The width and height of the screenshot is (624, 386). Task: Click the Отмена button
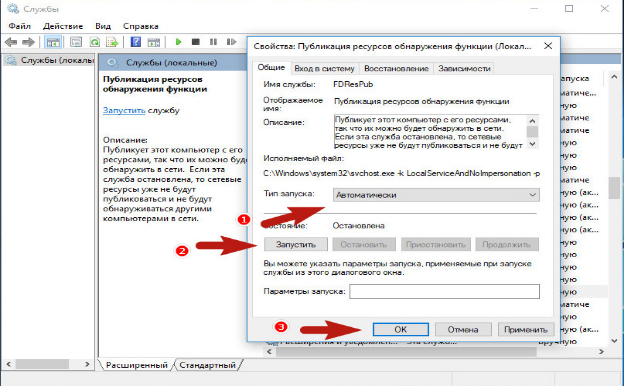click(x=463, y=329)
